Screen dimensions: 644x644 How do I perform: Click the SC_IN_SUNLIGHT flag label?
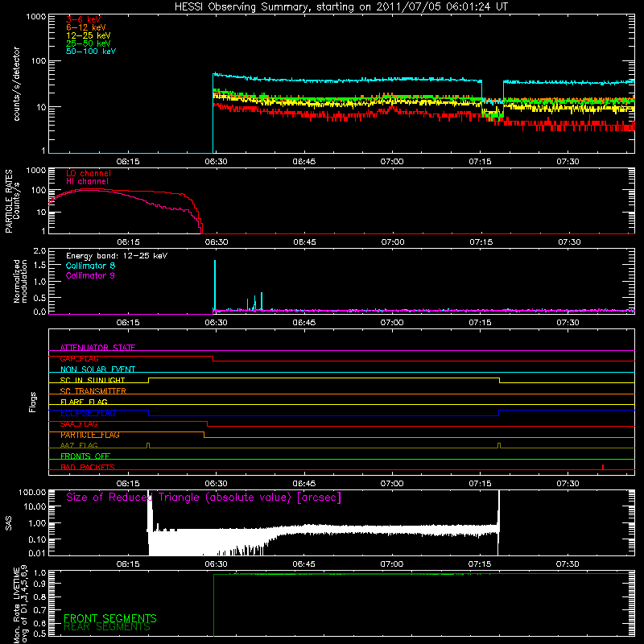(93, 380)
